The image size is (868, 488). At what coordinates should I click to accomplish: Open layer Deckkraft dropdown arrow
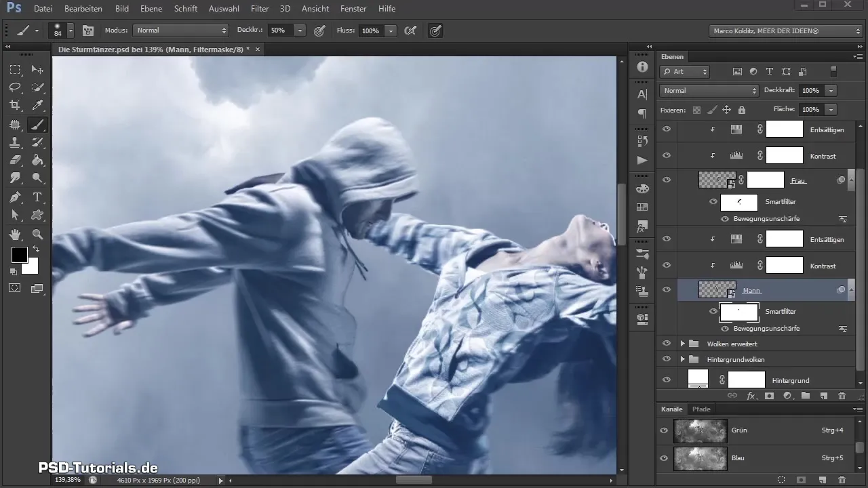coord(831,90)
